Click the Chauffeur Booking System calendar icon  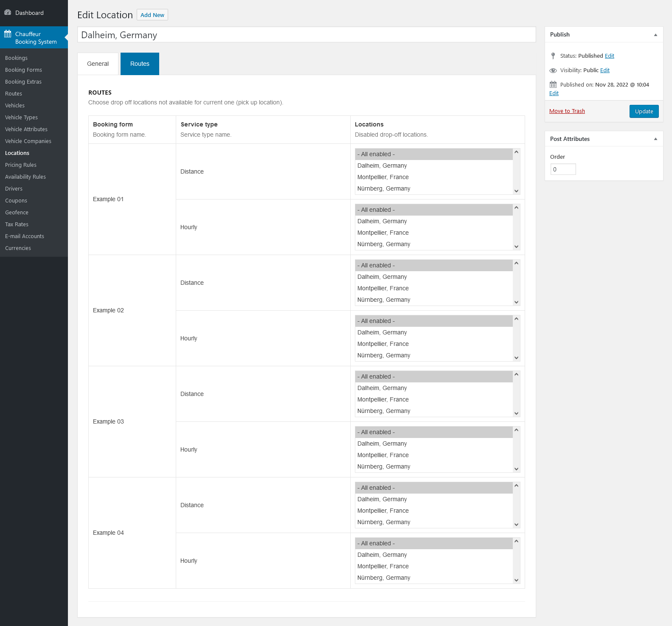pyautogui.click(x=8, y=34)
